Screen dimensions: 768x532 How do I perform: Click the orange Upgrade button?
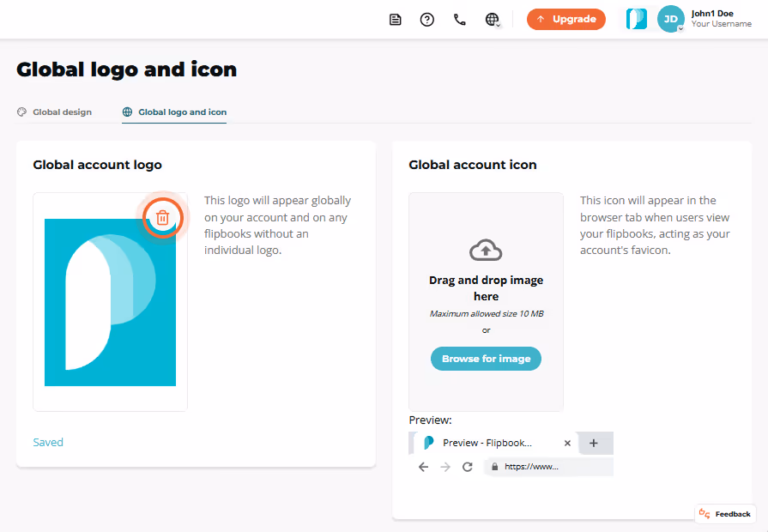[x=566, y=19]
